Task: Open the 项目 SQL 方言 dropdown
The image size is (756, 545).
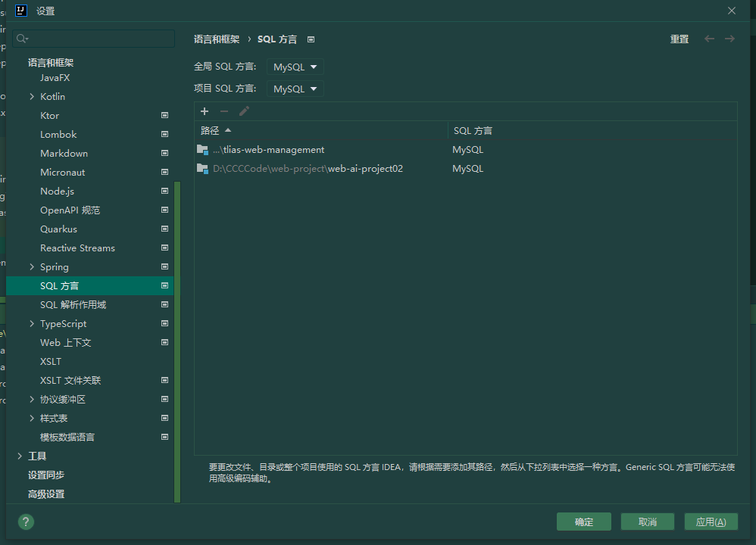Action: (295, 89)
